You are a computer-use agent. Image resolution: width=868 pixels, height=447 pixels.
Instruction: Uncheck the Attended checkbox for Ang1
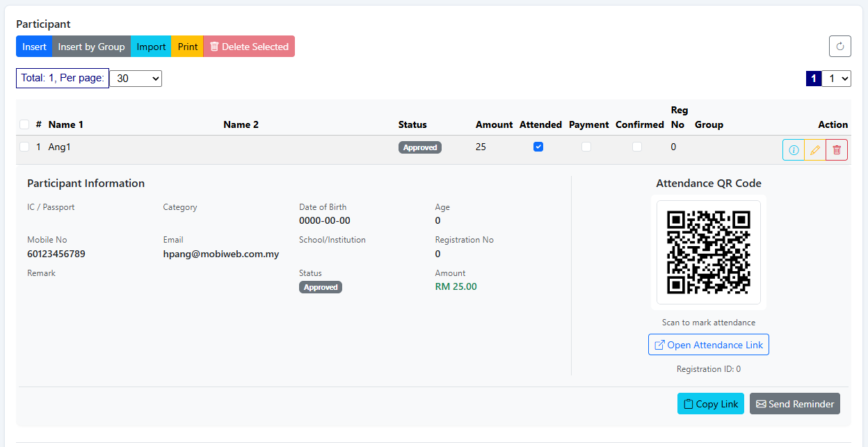[x=538, y=147]
